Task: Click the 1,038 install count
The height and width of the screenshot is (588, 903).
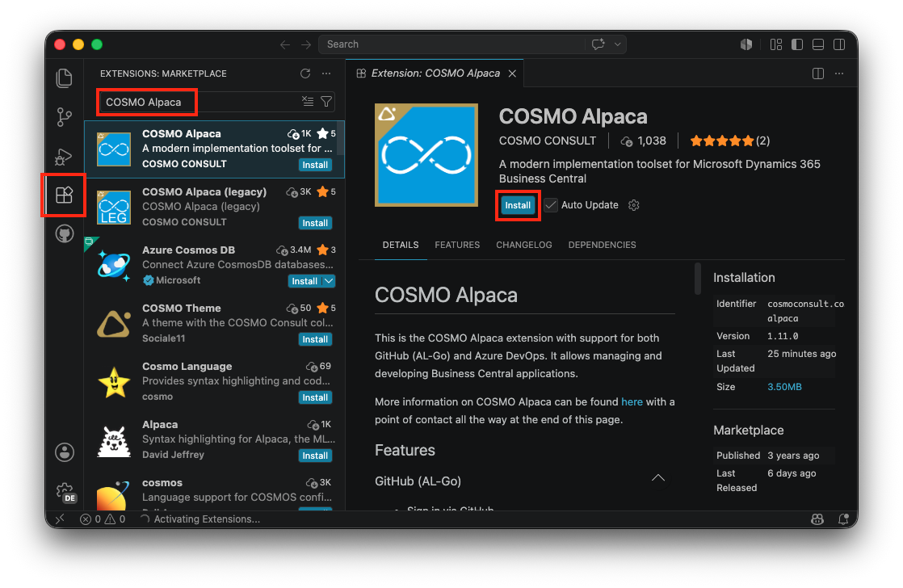Action: [643, 141]
